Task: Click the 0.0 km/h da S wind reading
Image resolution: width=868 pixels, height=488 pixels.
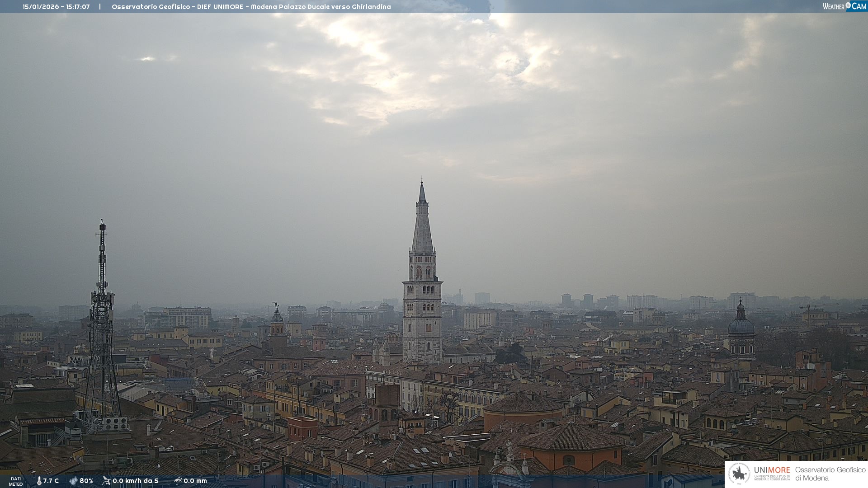Action: click(136, 481)
